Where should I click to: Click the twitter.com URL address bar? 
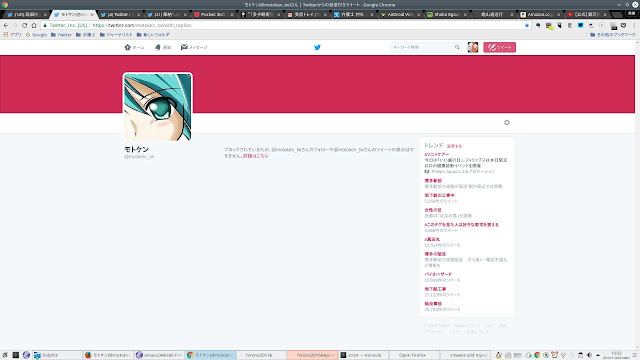pyautogui.click(x=286, y=25)
